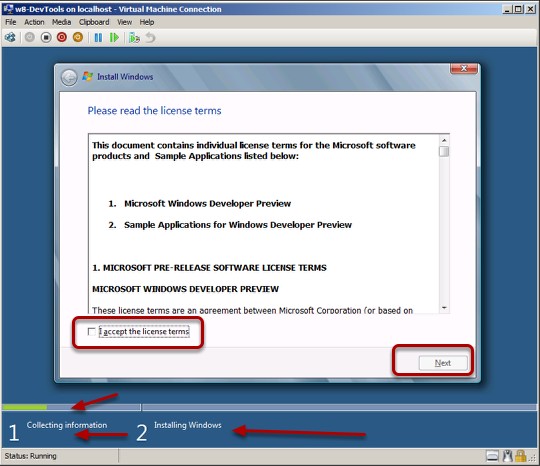Click the greyed-out Start VM toolbar icon
Viewport: 540px width, 466px height.
(x=30, y=37)
